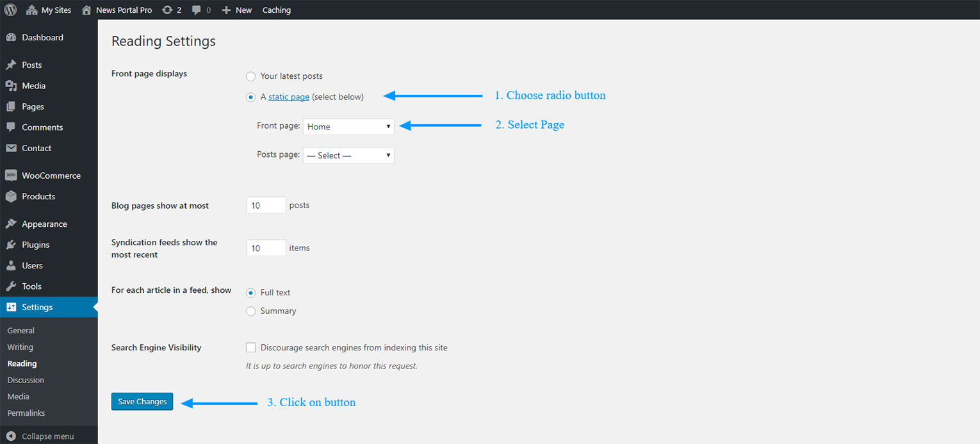Click the Front page displays label
980x444 pixels.
pyautogui.click(x=149, y=74)
